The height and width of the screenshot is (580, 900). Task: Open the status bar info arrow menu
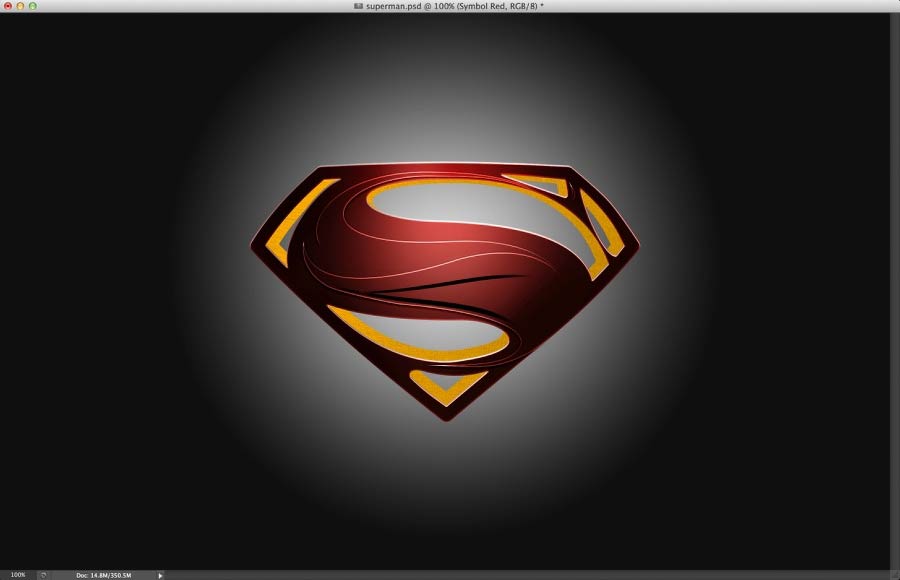tap(160, 575)
